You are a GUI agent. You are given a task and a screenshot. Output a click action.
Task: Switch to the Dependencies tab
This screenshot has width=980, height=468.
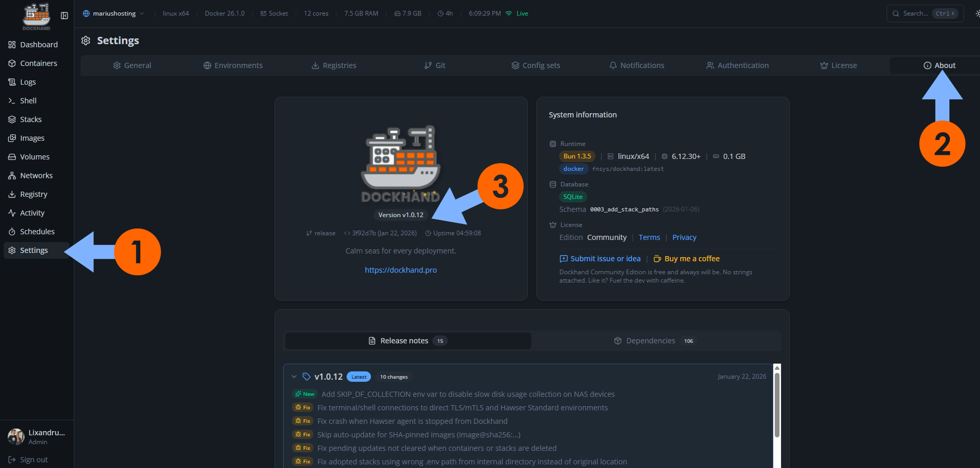point(650,340)
